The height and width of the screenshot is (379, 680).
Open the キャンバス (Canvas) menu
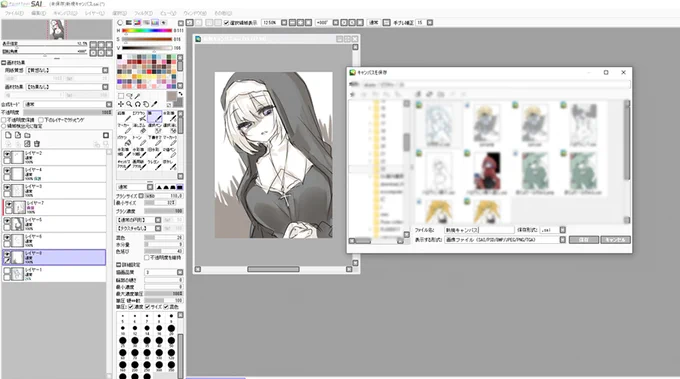point(65,13)
